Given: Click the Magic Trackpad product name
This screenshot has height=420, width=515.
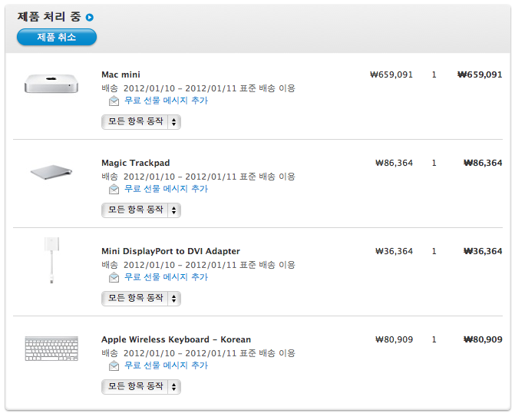Looking at the screenshot, I should pos(136,164).
